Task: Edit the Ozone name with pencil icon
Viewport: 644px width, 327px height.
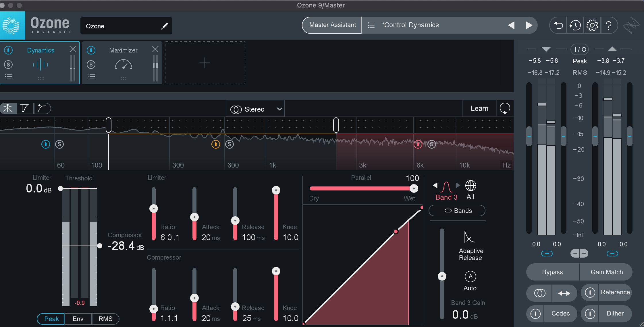Action: click(x=164, y=26)
